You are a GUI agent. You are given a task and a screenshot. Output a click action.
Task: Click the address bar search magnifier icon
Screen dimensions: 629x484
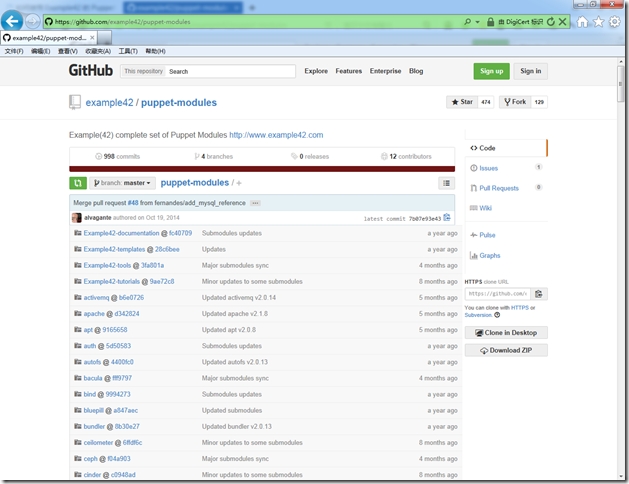[x=467, y=22]
